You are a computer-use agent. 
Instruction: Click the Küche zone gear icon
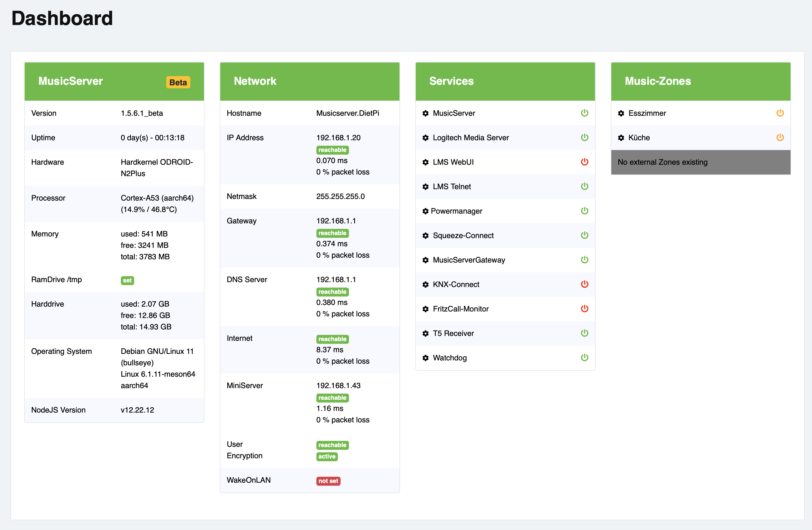point(621,138)
